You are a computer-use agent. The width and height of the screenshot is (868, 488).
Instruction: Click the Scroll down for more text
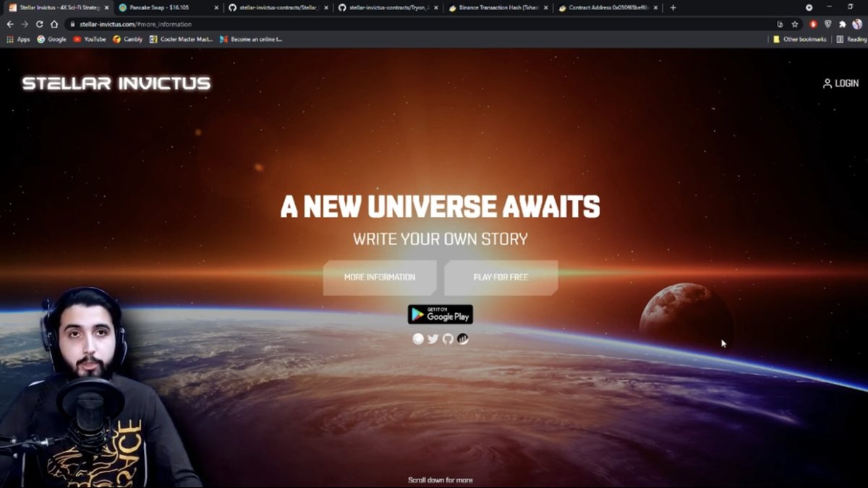[441, 480]
